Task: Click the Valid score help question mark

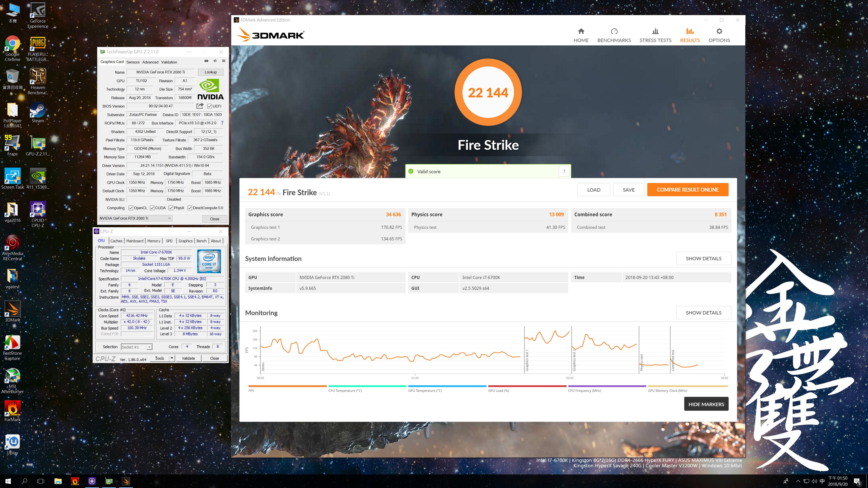Action: point(564,171)
